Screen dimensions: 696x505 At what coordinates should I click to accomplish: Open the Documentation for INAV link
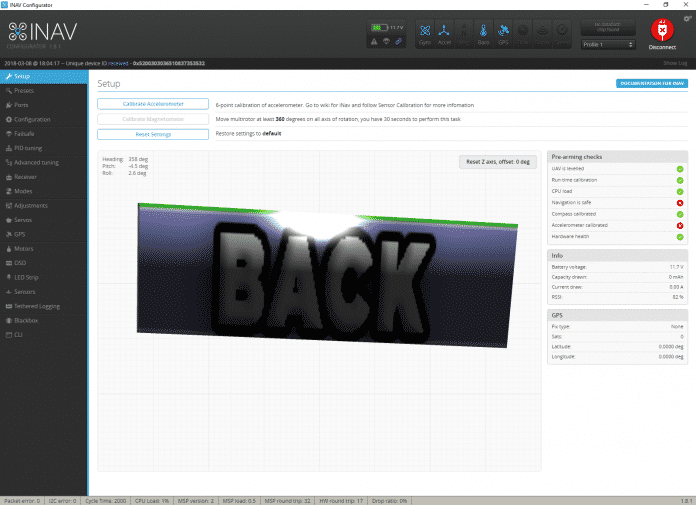pyautogui.click(x=651, y=84)
